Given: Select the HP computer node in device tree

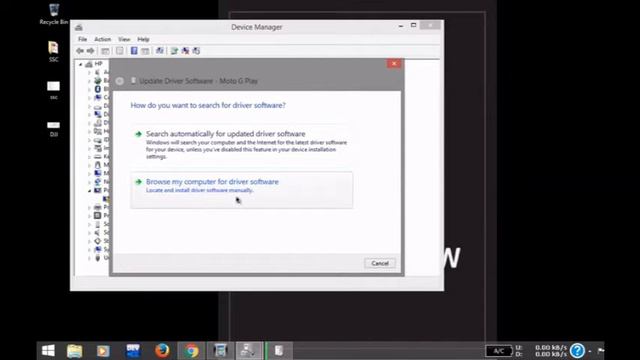Looking at the screenshot, I should [x=94, y=64].
